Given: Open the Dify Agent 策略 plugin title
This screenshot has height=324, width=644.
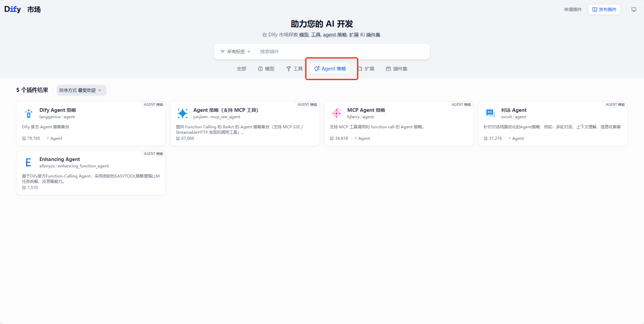Looking at the screenshot, I should click(x=58, y=110).
